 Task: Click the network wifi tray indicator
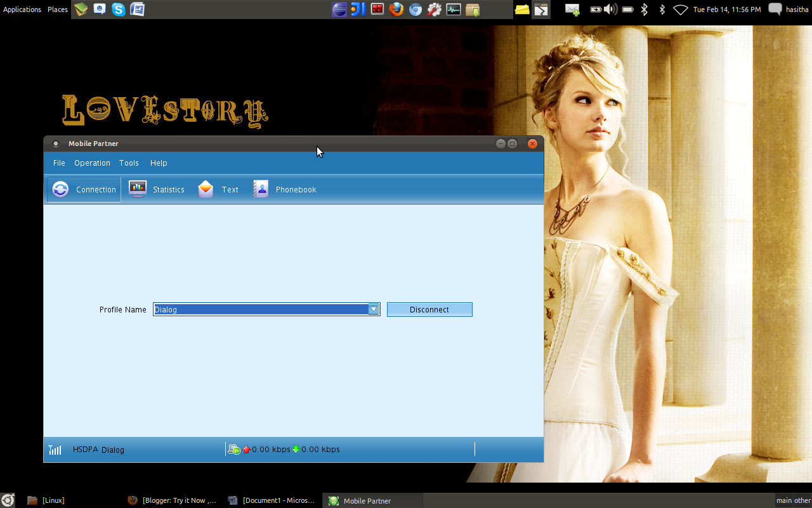point(680,9)
